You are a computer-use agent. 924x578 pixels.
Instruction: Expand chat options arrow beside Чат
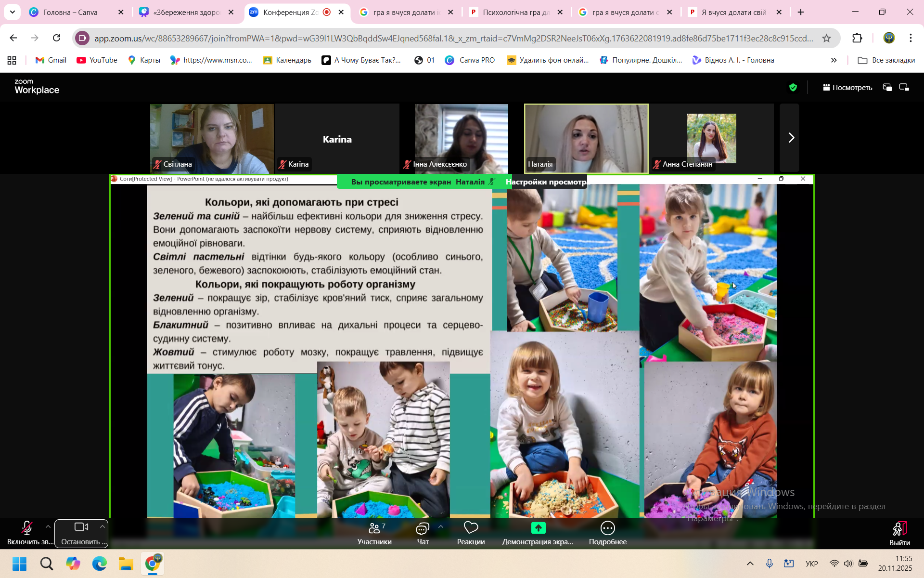point(441,526)
